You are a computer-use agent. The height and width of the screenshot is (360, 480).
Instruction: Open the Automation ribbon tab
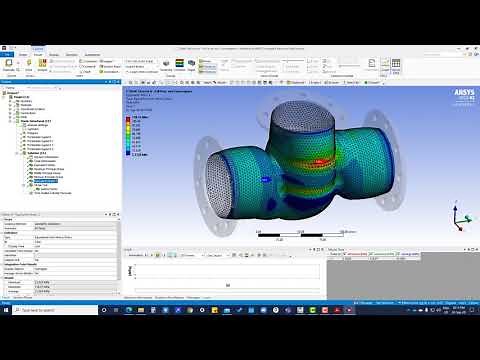coord(92,55)
